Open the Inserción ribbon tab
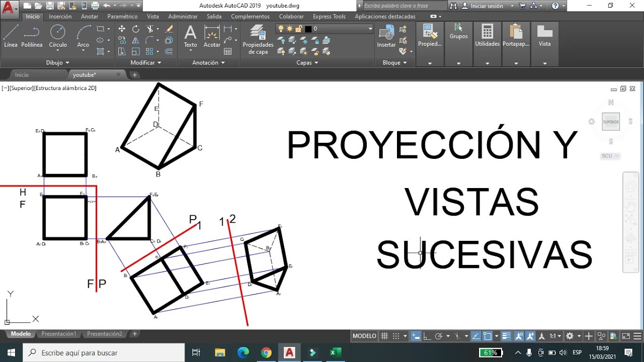 [x=60, y=17]
